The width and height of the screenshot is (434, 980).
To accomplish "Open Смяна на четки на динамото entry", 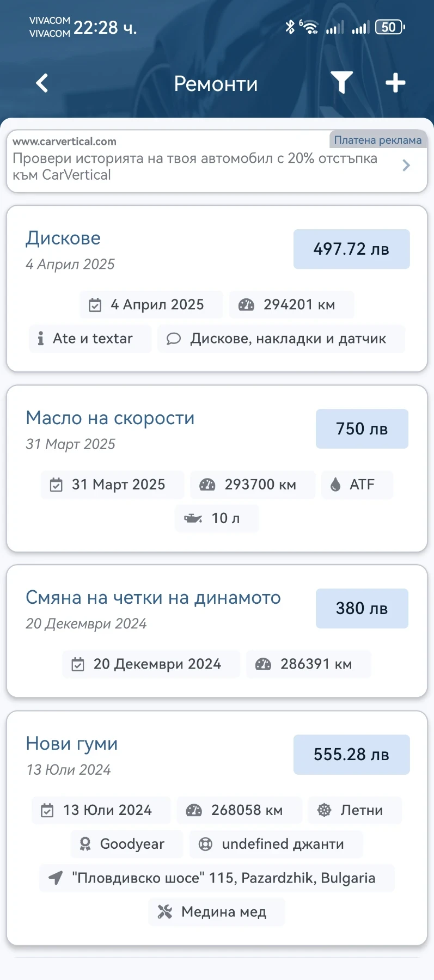I will tap(217, 631).
